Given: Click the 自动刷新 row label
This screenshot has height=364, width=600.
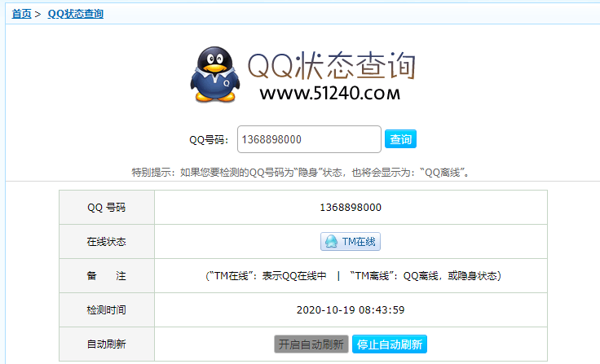Looking at the screenshot, I should (x=106, y=344).
